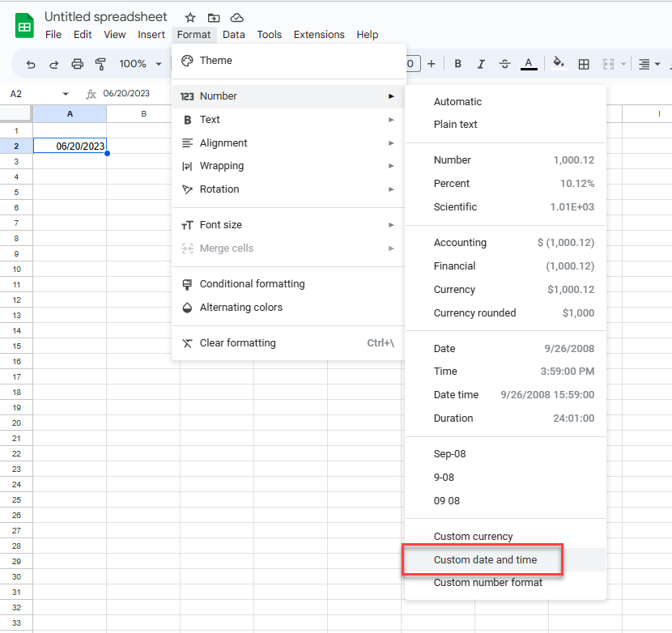
Task: Click the Print icon
Action: [77, 63]
